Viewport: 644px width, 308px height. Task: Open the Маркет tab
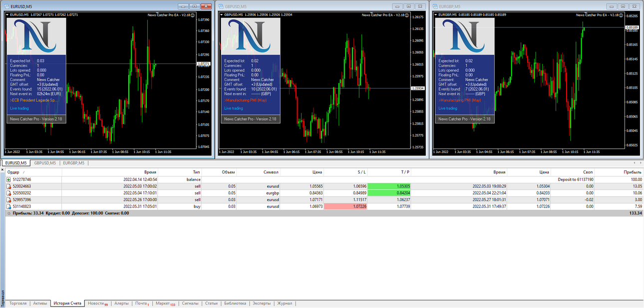165,303
